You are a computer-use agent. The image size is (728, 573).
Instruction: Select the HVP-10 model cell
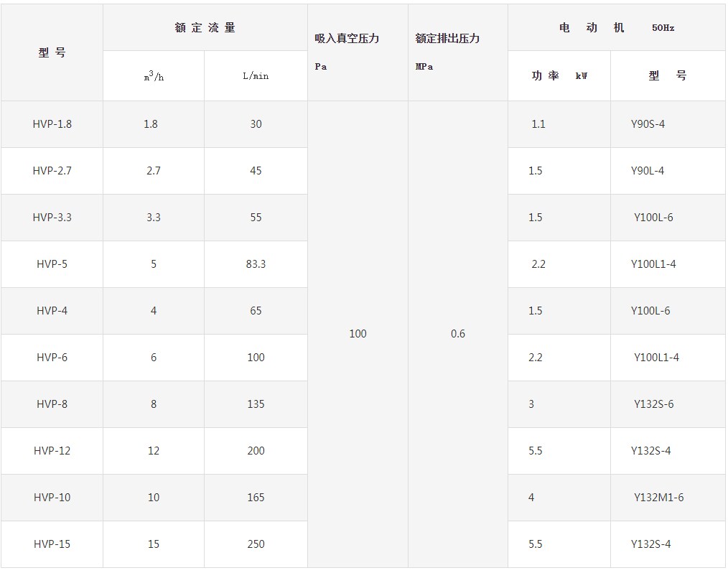point(52,498)
